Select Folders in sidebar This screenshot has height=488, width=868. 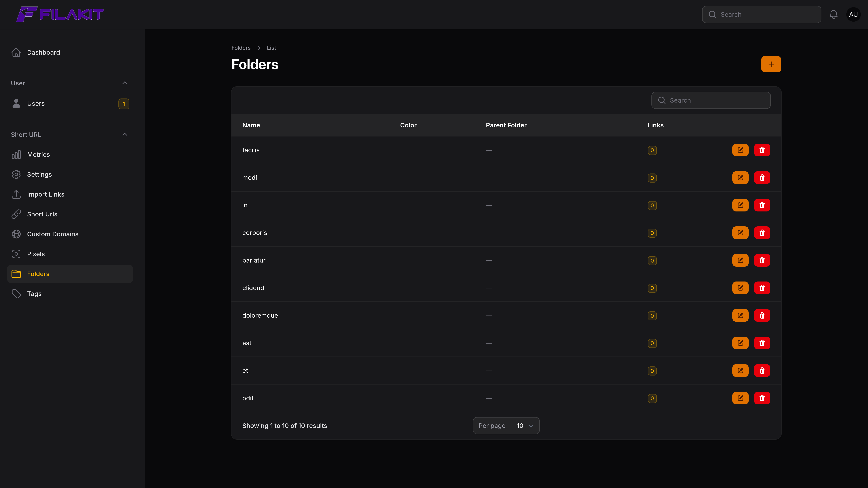tap(70, 274)
